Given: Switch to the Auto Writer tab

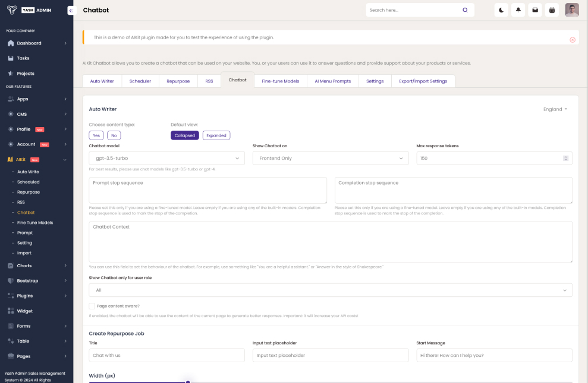Looking at the screenshot, I should 102,81.
